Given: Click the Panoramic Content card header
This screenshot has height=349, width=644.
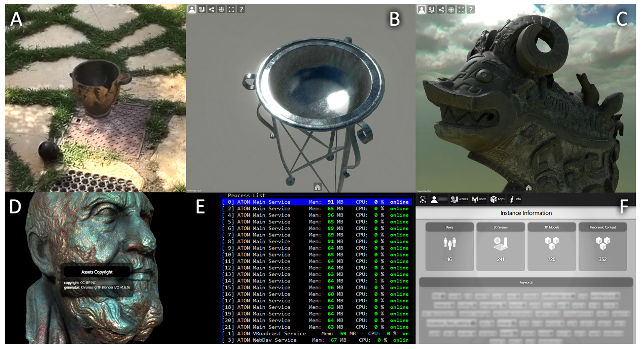Looking at the screenshot, I should tap(603, 227).
